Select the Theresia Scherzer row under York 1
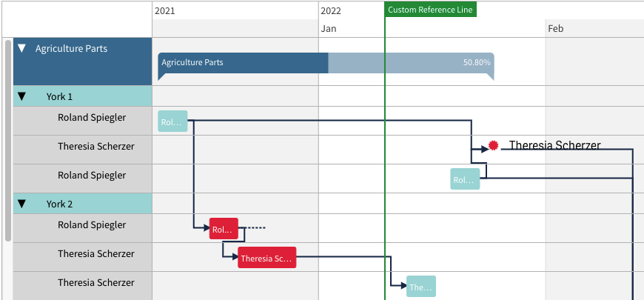The width and height of the screenshot is (644, 300). coord(83,150)
